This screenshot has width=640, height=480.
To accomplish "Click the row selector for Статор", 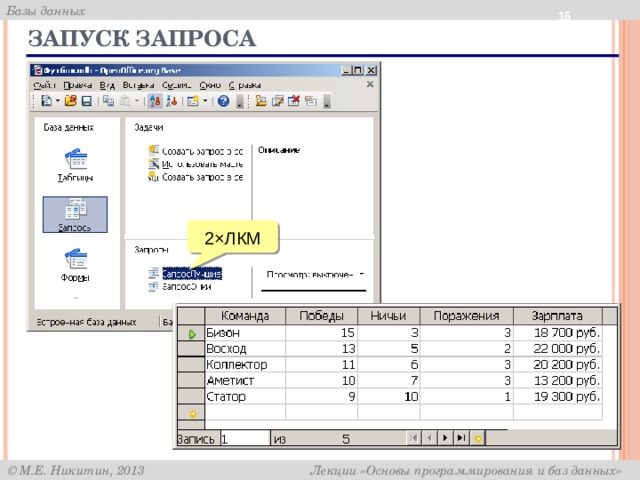I will (x=191, y=396).
